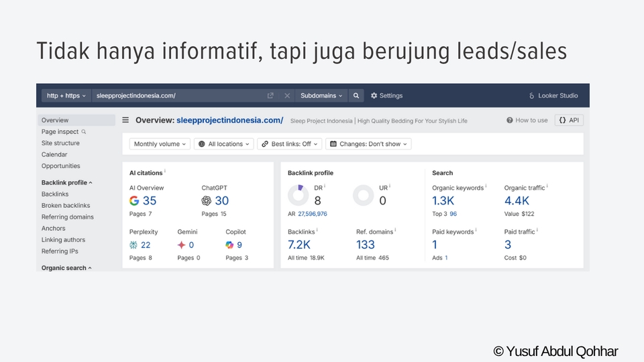Open the All locations dropdown
The width and height of the screenshot is (644, 362).
coord(224,144)
